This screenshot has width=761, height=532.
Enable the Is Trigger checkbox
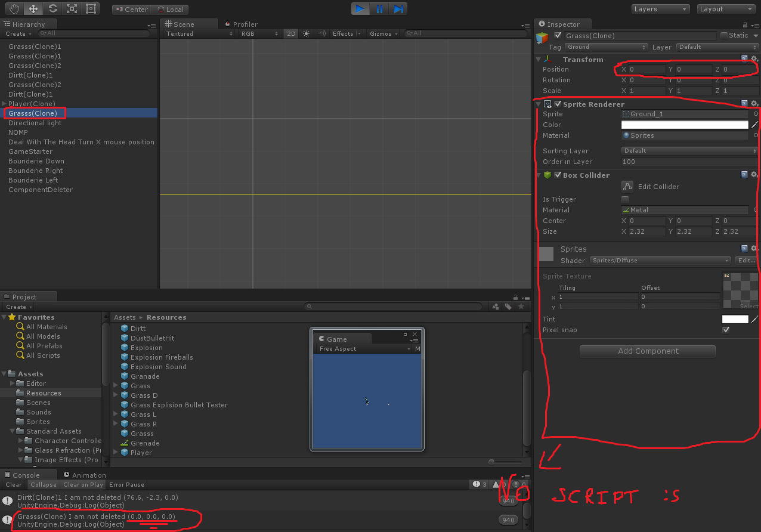click(x=625, y=199)
